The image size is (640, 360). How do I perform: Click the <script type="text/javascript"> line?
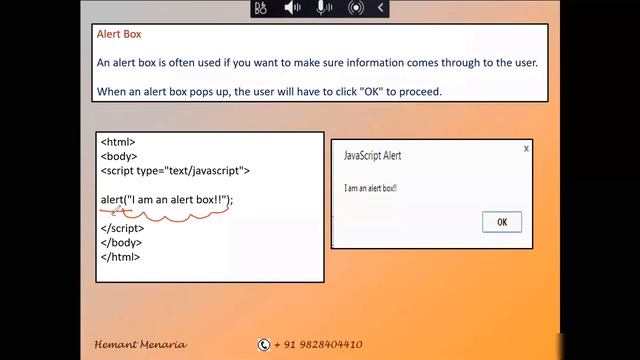[x=175, y=171]
